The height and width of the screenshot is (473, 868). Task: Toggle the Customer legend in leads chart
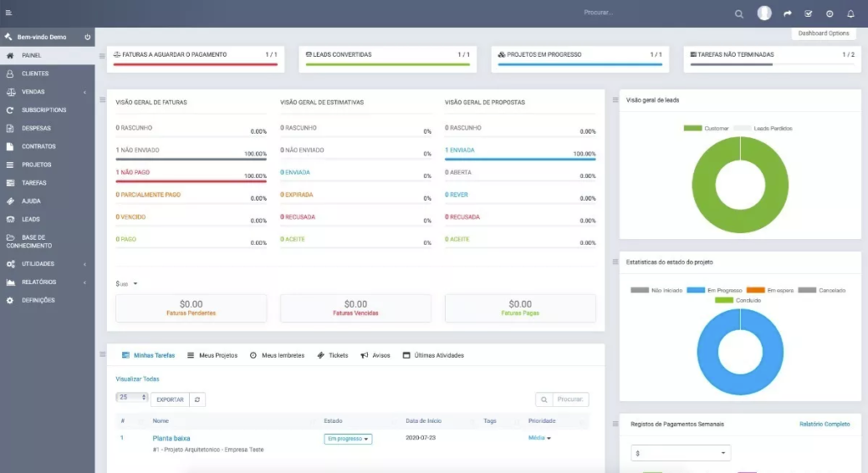[x=706, y=128]
